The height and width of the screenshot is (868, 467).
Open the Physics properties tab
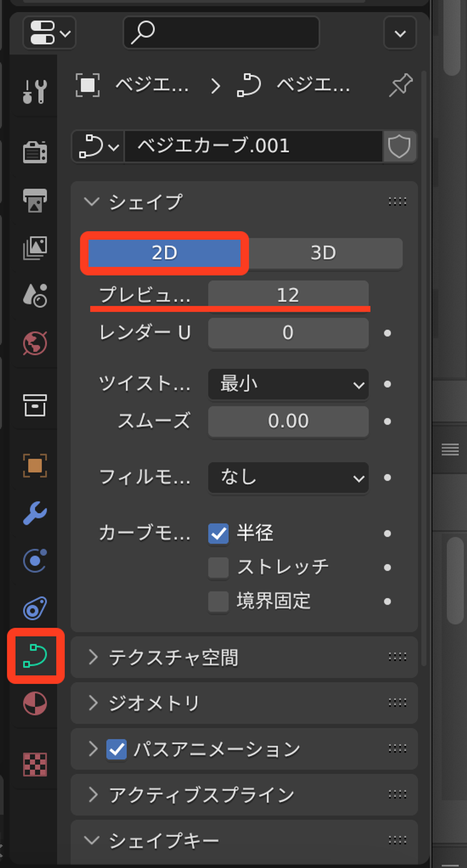(x=35, y=561)
